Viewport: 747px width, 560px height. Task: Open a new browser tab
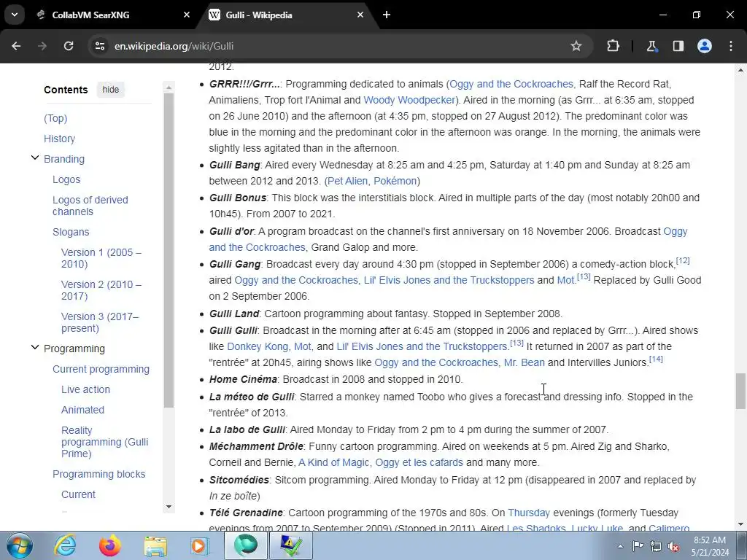point(387,15)
